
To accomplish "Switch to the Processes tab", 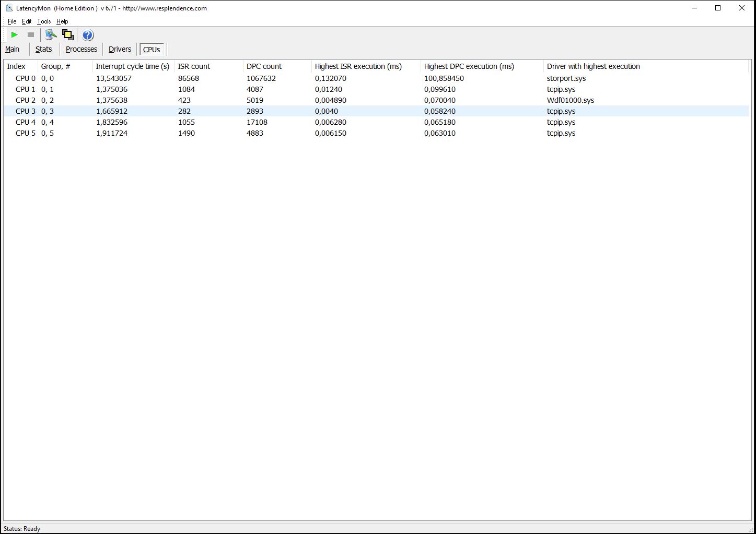I will (x=82, y=49).
